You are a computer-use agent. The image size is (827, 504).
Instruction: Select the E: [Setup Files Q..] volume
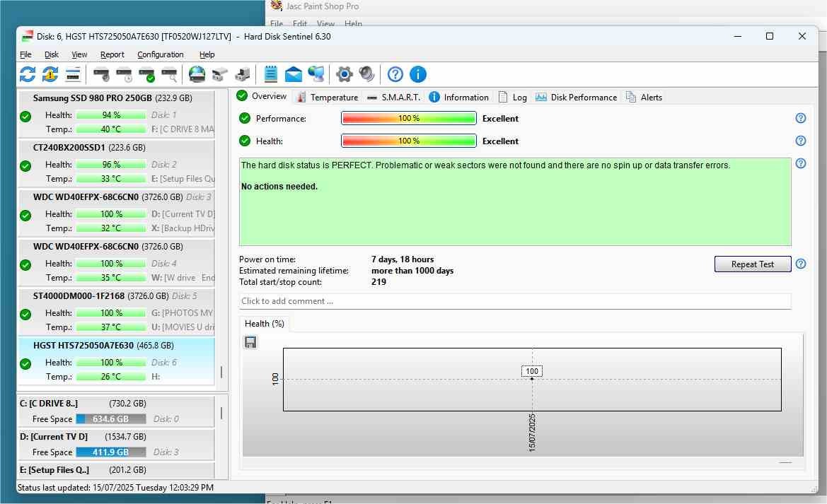point(117,470)
